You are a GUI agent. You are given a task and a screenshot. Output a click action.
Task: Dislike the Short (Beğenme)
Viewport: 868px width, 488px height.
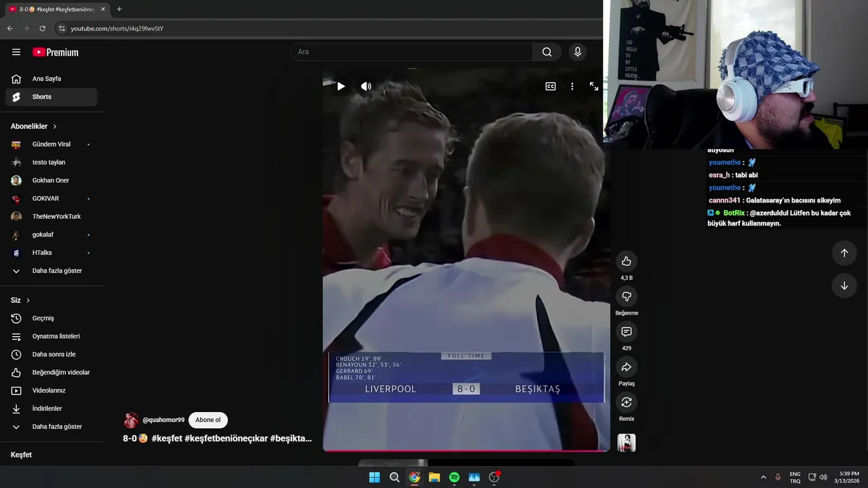coord(627,297)
